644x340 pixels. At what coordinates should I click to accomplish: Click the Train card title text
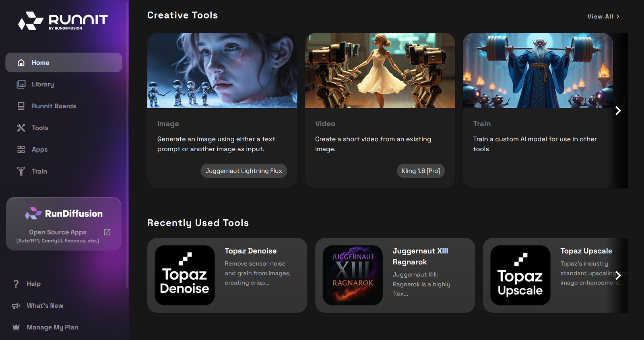[x=482, y=124]
